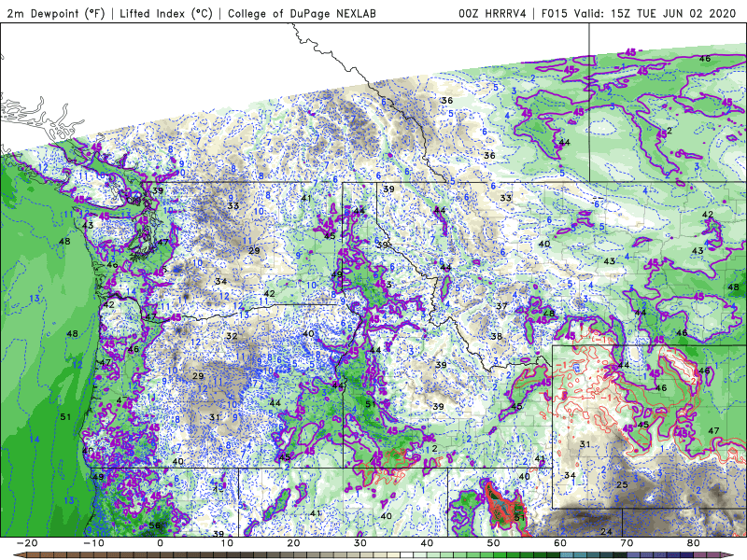Click the '80' color scale label
This screenshot has width=747, height=560.
pyautogui.click(x=694, y=543)
